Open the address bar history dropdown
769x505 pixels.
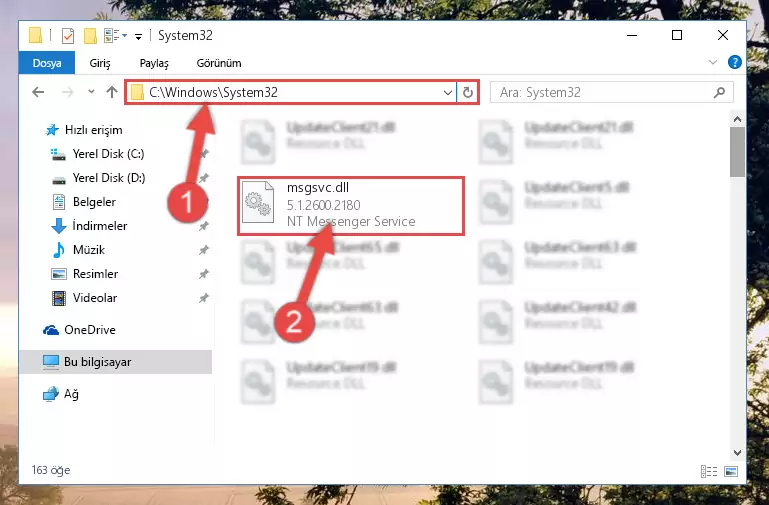[x=448, y=92]
